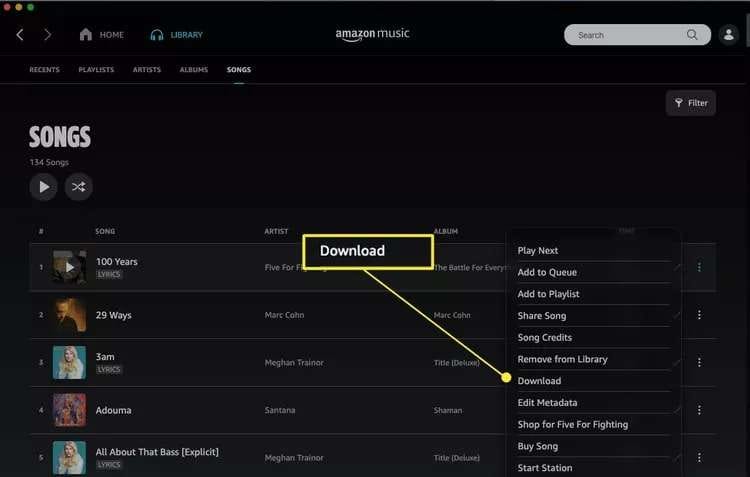The height and width of the screenshot is (477, 750).
Task: Switch to the Recents tab
Action: [44, 69]
